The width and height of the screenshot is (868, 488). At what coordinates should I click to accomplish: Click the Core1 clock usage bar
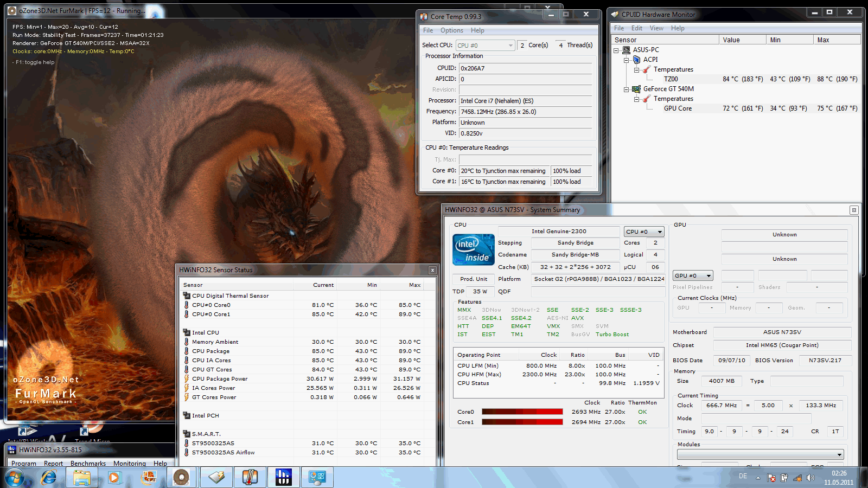(x=522, y=422)
